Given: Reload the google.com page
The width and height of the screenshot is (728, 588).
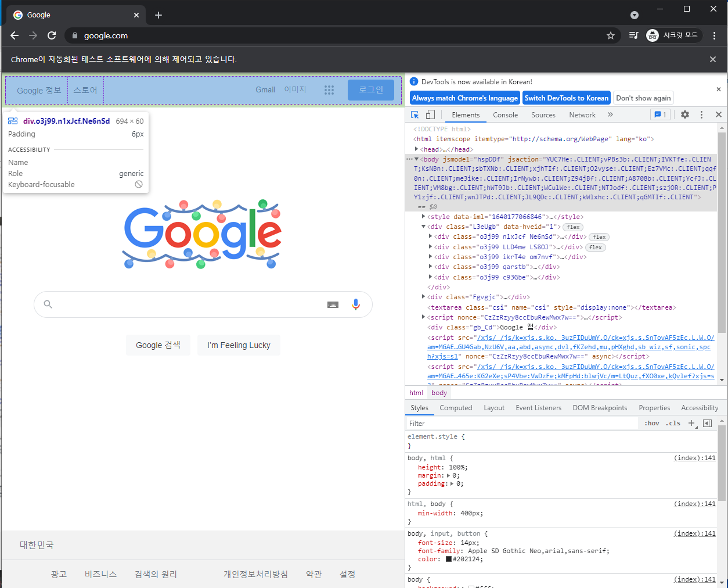Looking at the screenshot, I should (x=52, y=35).
